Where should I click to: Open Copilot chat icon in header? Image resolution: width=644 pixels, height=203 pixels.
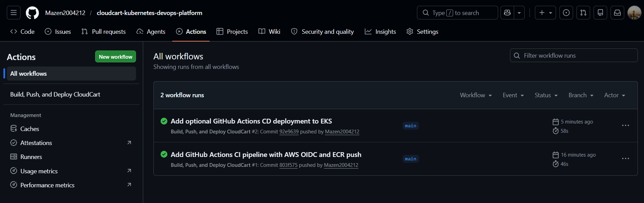click(507, 13)
